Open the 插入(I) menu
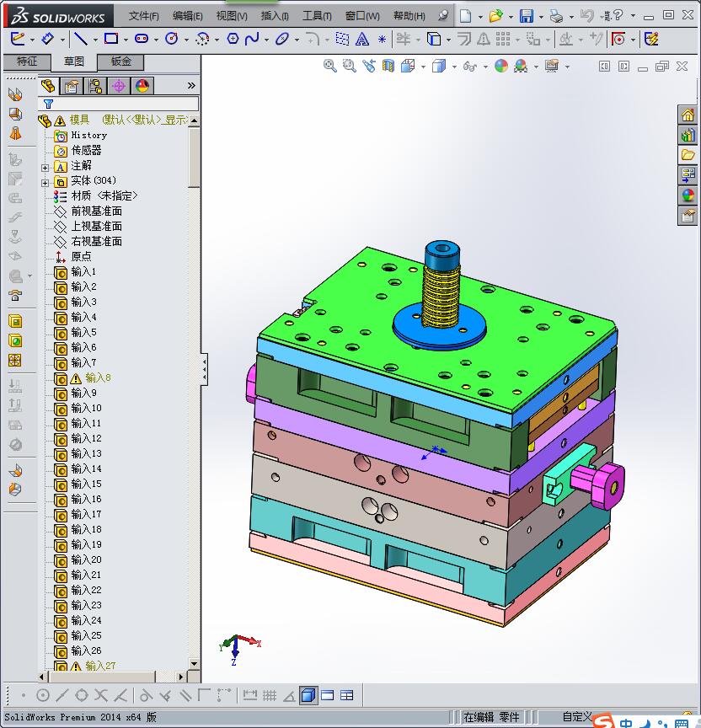The image size is (701, 728). tap(275, 16)
